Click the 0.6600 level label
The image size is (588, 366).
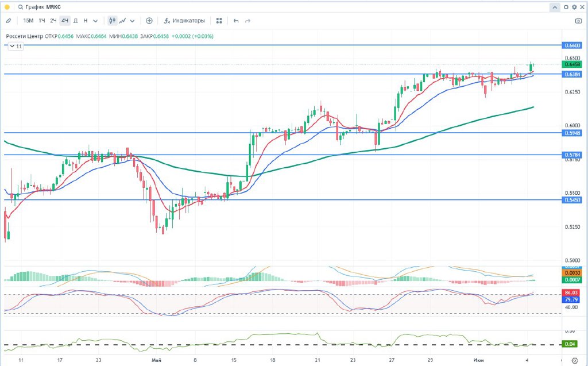tap(572, 45)
